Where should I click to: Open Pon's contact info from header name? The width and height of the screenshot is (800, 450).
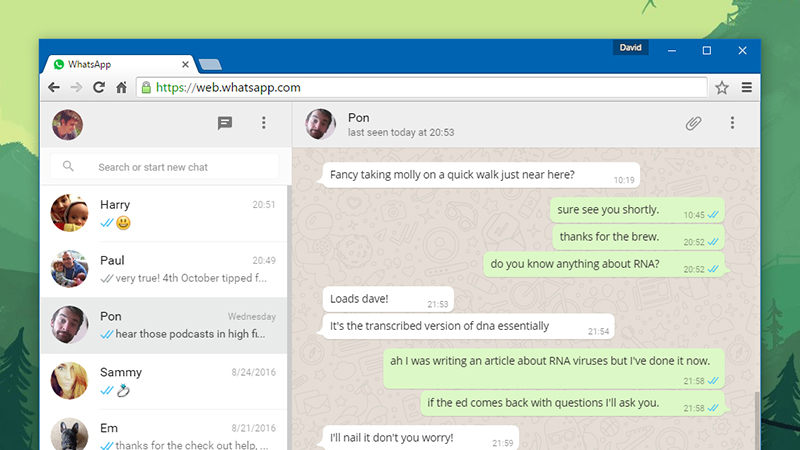359,118
